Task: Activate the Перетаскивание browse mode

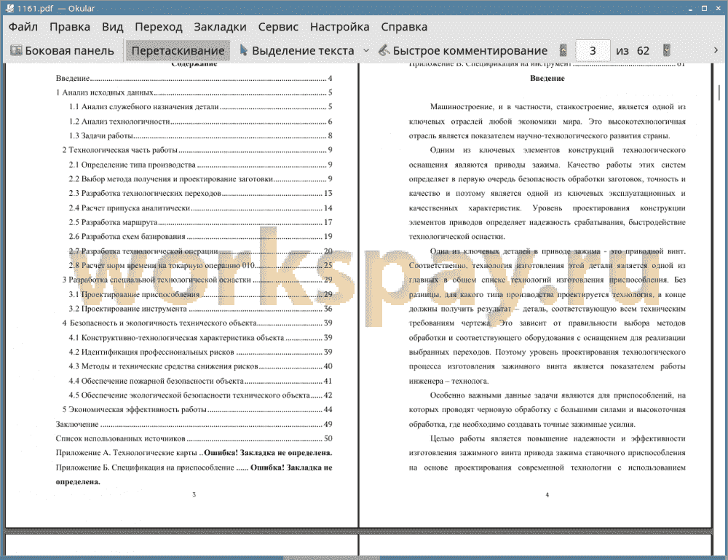Action: pos(178,51)
